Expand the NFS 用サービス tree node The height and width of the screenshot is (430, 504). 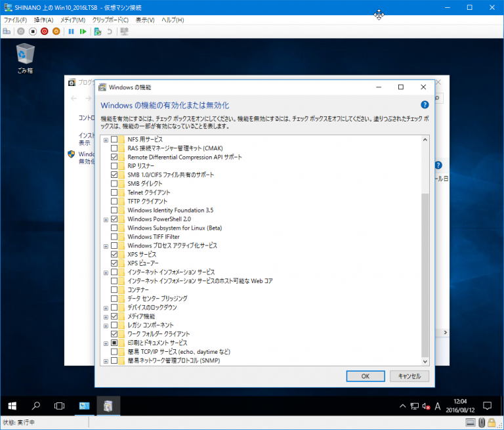point(106,140)
